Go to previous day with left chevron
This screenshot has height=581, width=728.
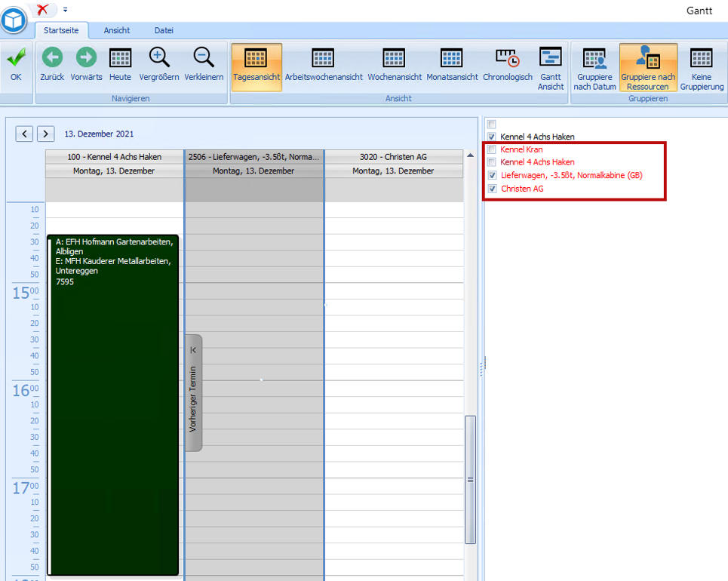click(x=25, y=134)
